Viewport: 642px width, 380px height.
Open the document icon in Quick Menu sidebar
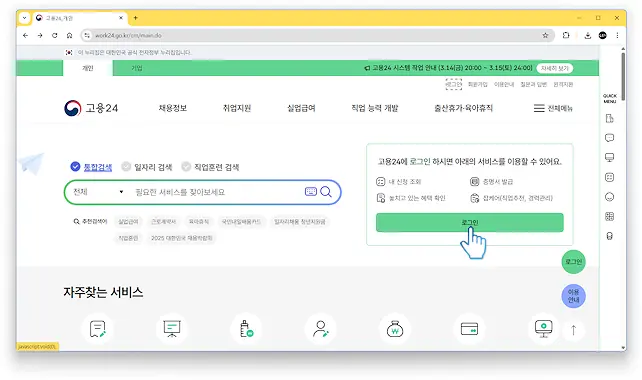(x=610, y=118)
